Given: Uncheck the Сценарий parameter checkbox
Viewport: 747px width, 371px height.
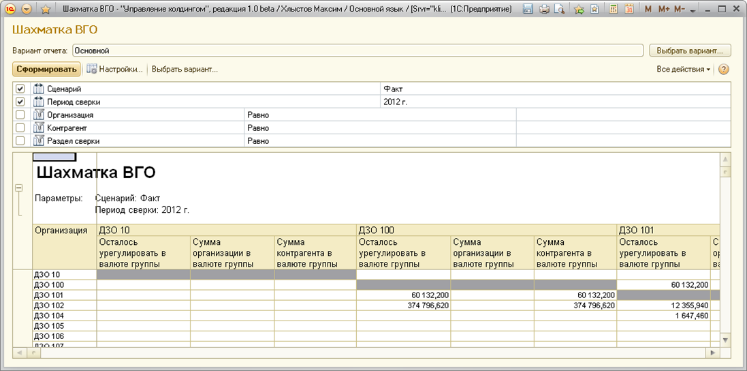Looking at the screenshot, I should tap(20, 89).
